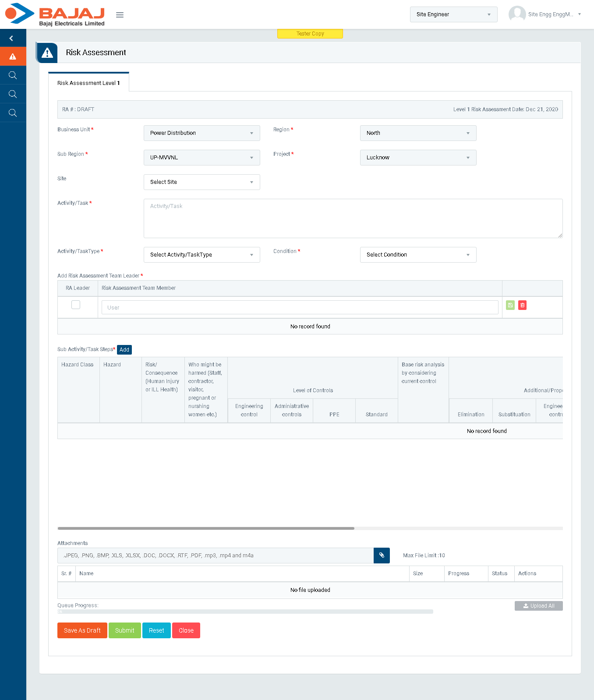Open the Select Condition dropdown
Viewport: 594px width, 700px height.
point(418,255)
